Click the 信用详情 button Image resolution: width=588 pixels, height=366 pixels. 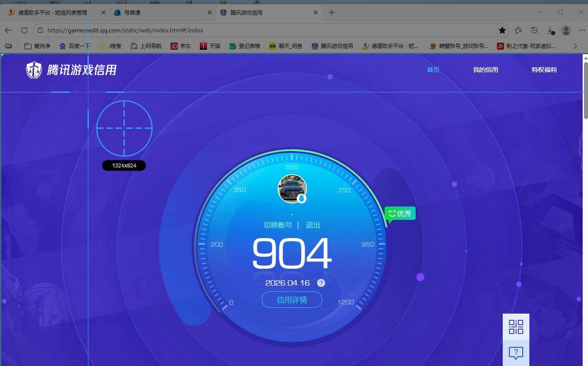tap(292, 300)
